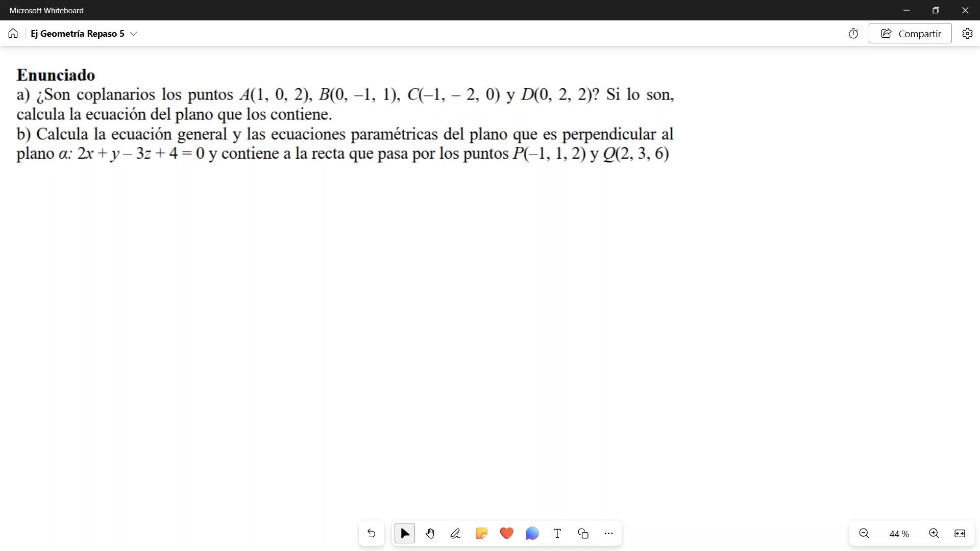The width and height of the screenshot is (980, 551).
Task: Click the Ej Geometría Repaso 5 title
Action: tap(77, 34)
